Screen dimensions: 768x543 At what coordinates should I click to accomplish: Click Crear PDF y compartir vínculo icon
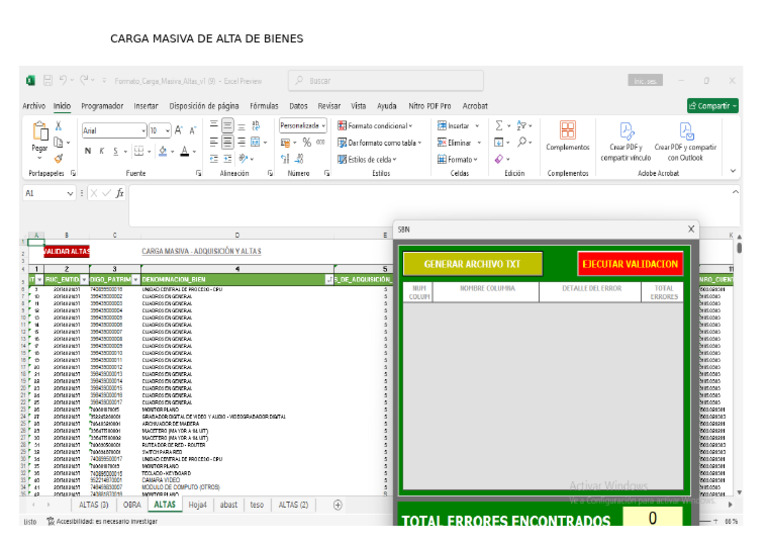coord(626,132)
